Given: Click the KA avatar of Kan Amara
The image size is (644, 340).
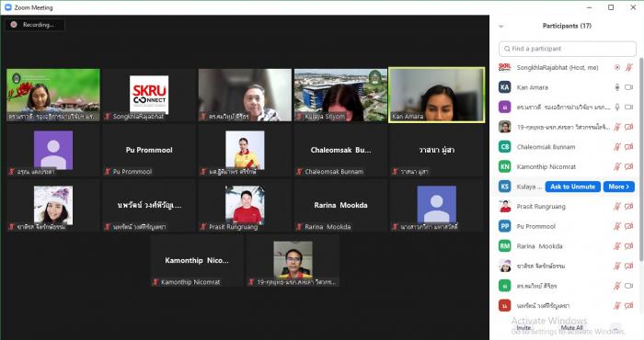Looking at the screenshot, I should click(505, 87).
